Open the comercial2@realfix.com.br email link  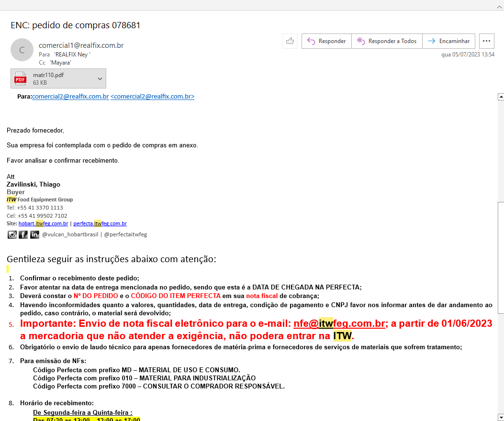[x=70, y=97]
